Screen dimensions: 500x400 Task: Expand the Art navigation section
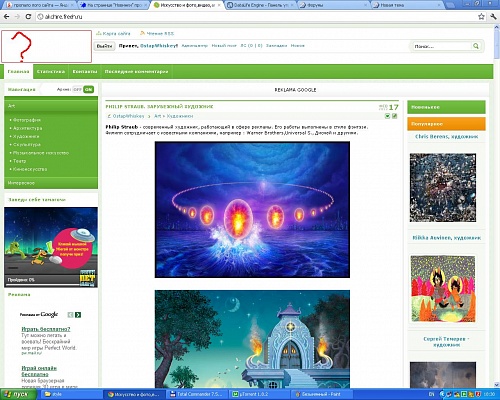pyautogui.click(x=51, y=106)
